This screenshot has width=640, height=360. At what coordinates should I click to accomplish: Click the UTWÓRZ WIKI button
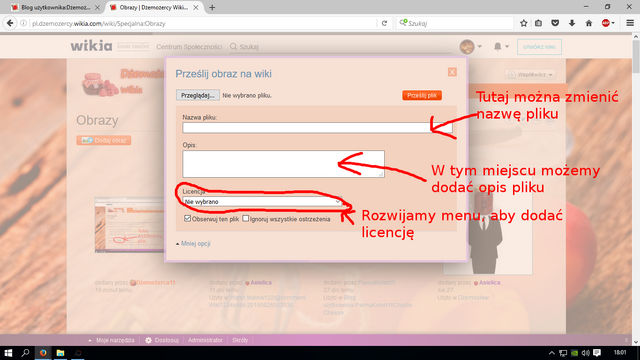click(x=539, y=47)
